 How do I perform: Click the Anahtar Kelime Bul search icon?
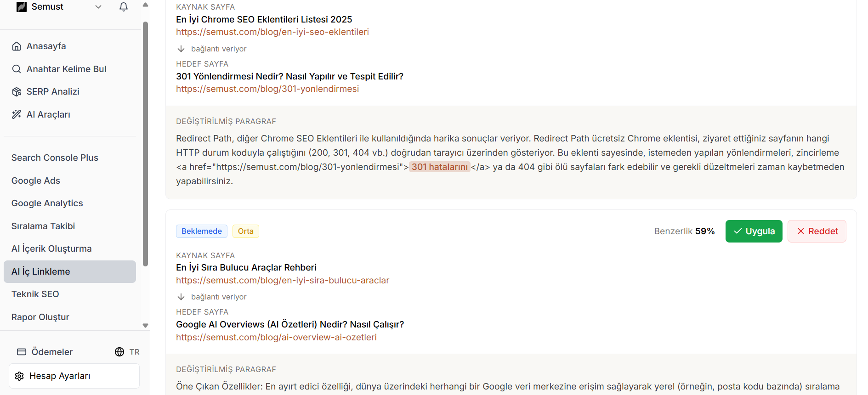tap(17, 69)
